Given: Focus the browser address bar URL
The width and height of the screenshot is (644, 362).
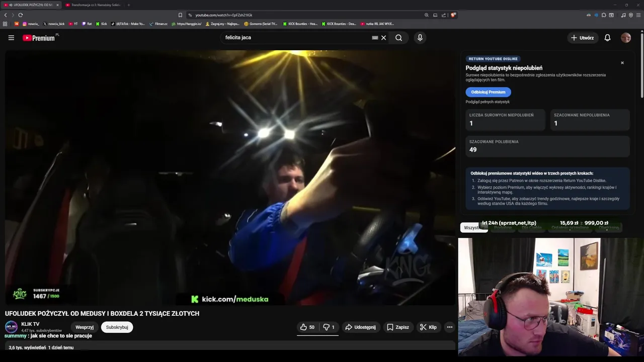Looking at the screenshot, I should click(x=224, y=15).
